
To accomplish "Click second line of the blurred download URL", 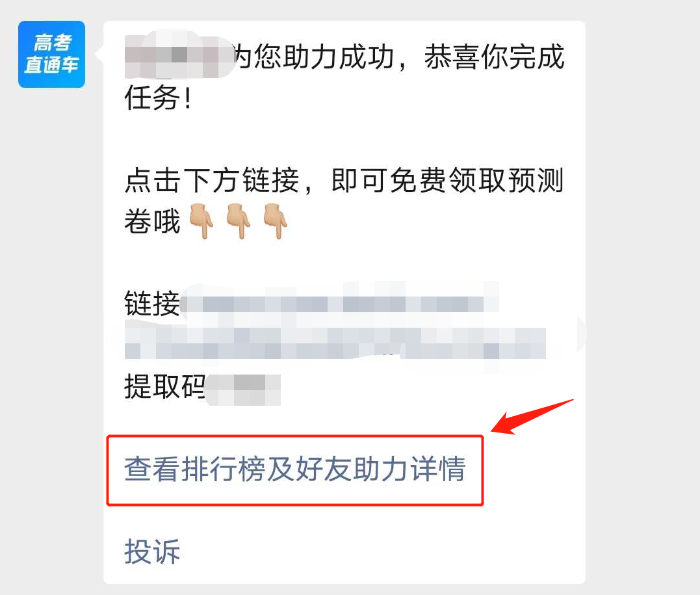I will (335, 343).
